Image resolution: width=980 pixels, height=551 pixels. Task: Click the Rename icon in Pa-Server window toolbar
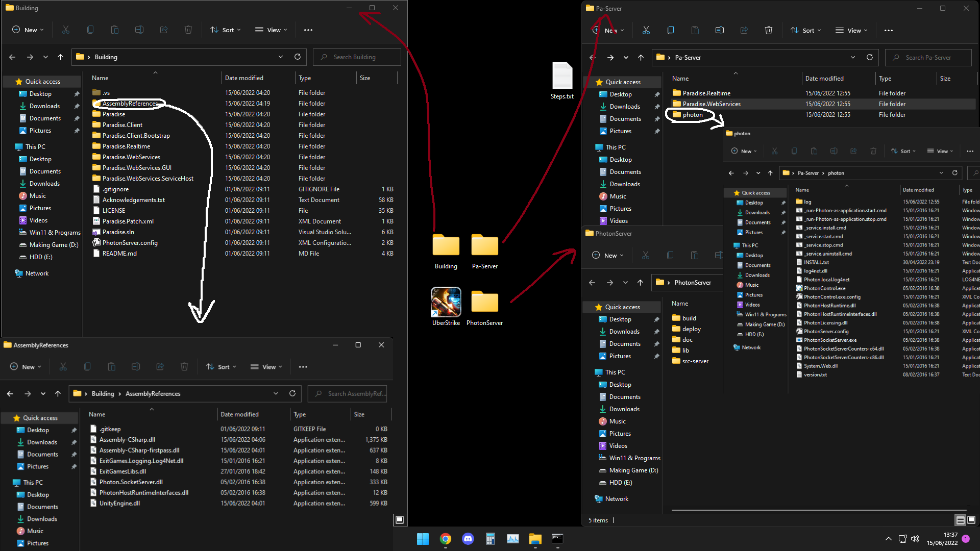click(x=720, y=31)
